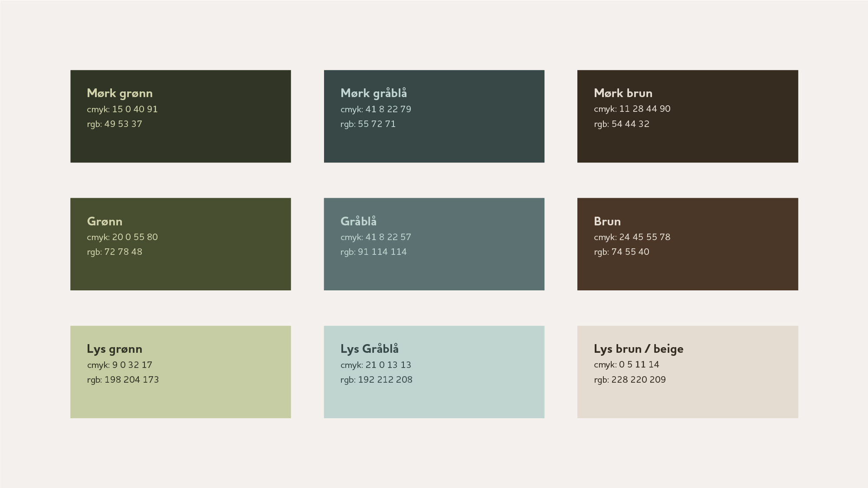Click the cmyk 24 45 55 78 value
This screenshot has width=868, height=488.
[632, 237]
